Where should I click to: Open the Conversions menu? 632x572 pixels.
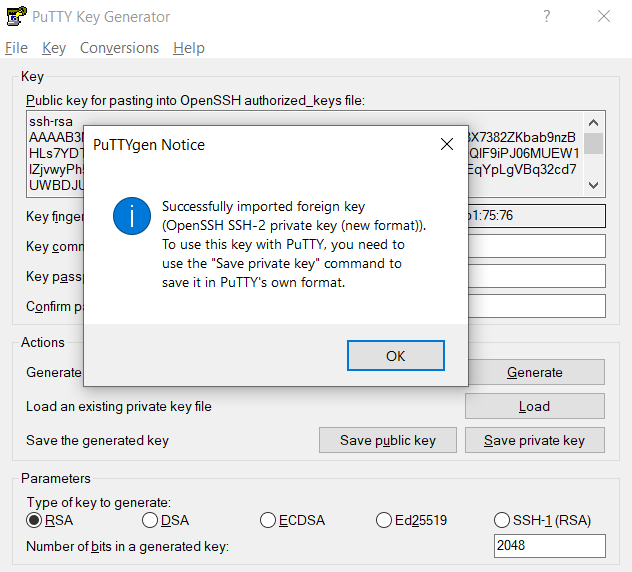point(119,48)
